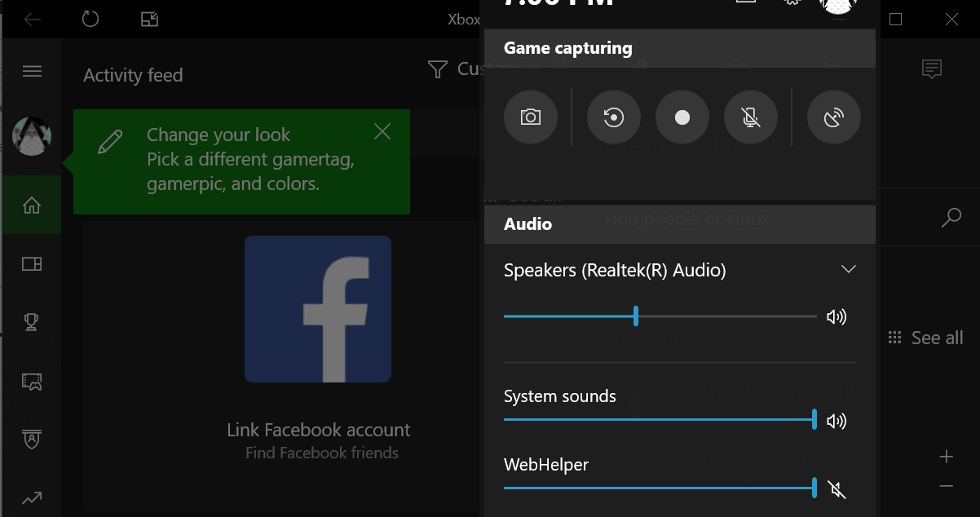Go to Home in Xbox sidebar
The image size is (980, 517).
[x=32, y=205]
